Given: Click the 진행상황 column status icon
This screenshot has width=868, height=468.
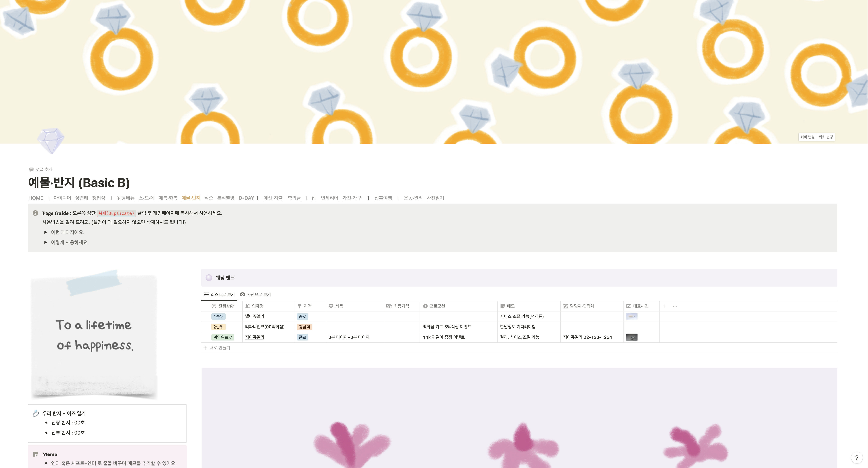Looking at the screenshot, I should 214,306.
